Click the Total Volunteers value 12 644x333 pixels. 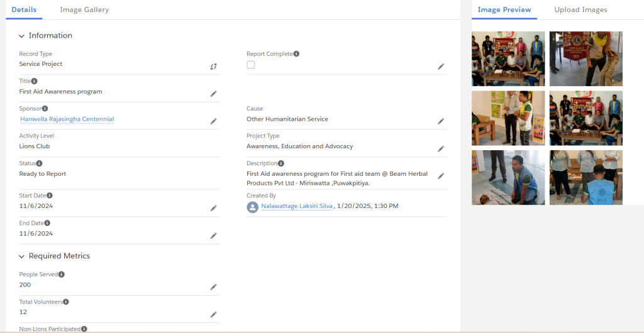tap(23, 312)
